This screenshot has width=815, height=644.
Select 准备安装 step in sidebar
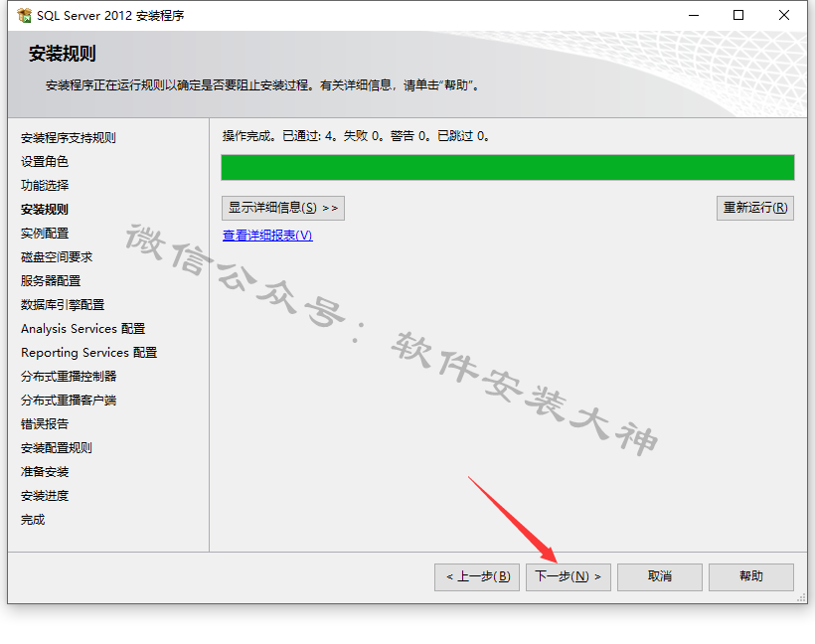(x=45, y=472)
